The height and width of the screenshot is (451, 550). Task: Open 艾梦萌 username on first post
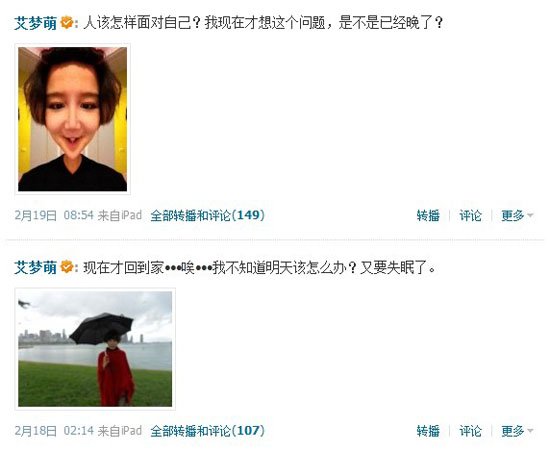(35, 23)
